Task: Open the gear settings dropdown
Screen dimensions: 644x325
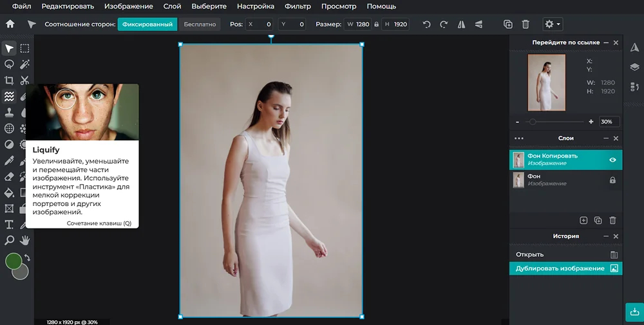Action: tap(553, 24)
